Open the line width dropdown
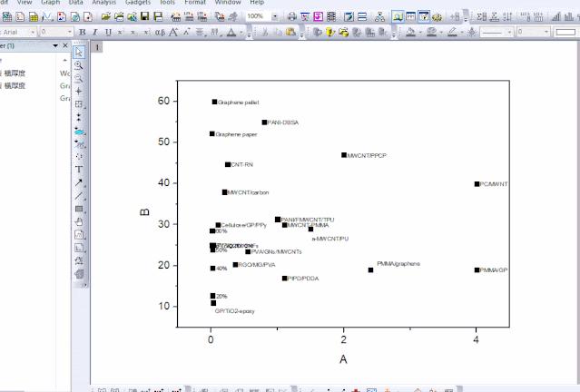Image resolution: width=580 pixels, height=392 pixels. [546, 32]
